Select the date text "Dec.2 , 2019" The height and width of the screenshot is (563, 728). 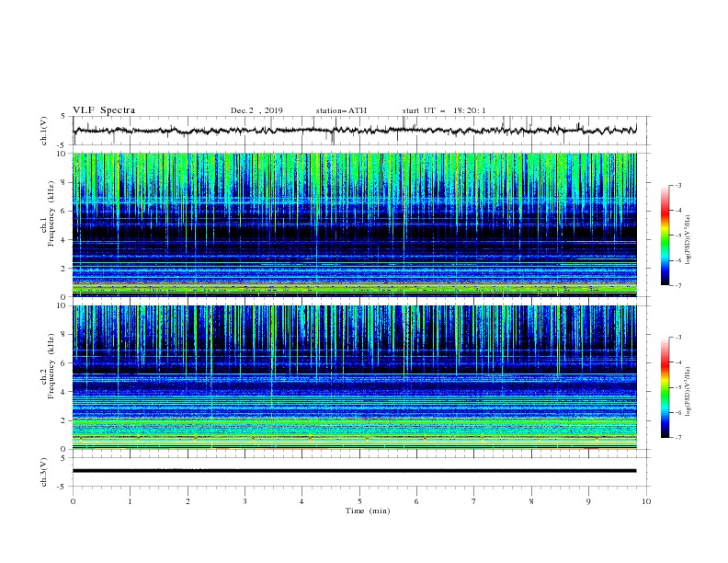(x=256, y=110)
